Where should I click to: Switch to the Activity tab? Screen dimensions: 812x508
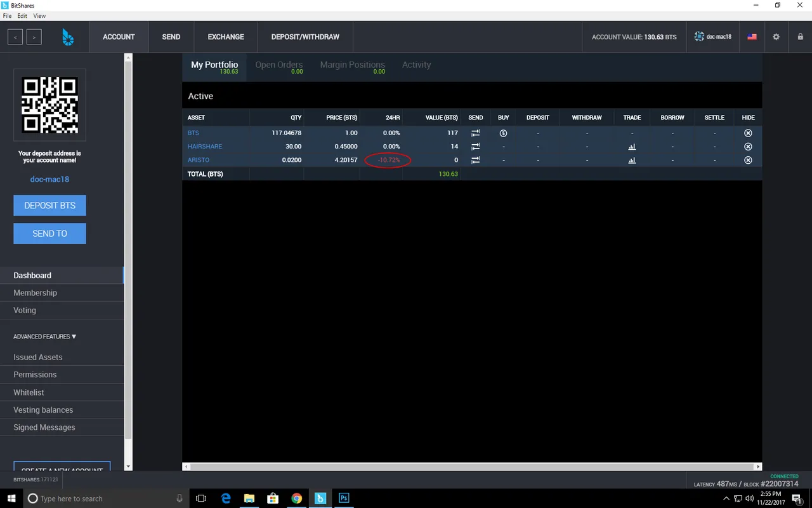(x=416, y=65)
